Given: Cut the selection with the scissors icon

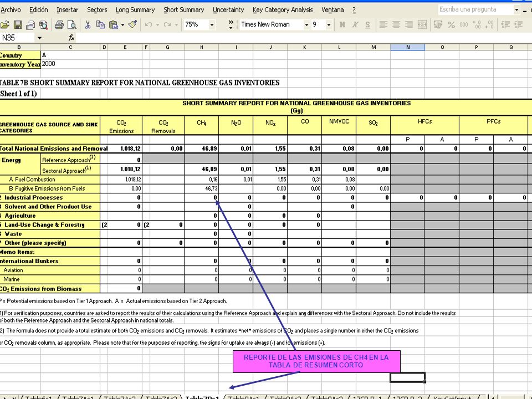Looking at the screenshot, I should pos(88,24).
